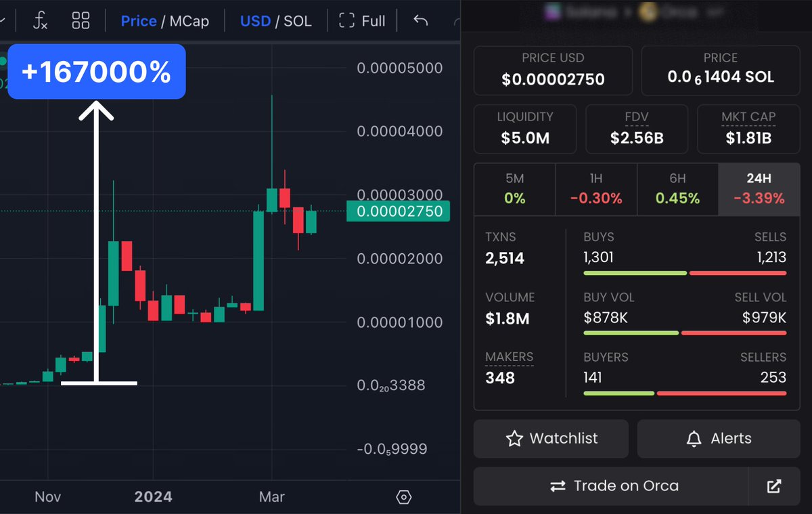The width and height of the screenshot is (812, 514).
Task: Select the 5M timeframe tab
Action: [x=514, y=189]
